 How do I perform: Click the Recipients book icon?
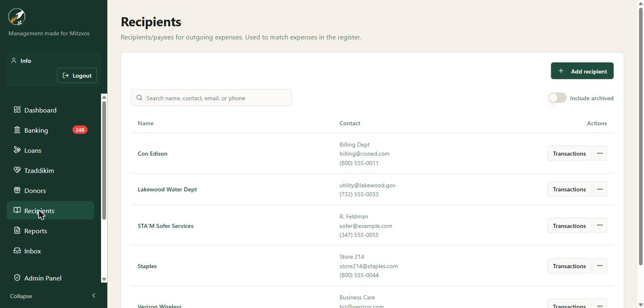17,210
